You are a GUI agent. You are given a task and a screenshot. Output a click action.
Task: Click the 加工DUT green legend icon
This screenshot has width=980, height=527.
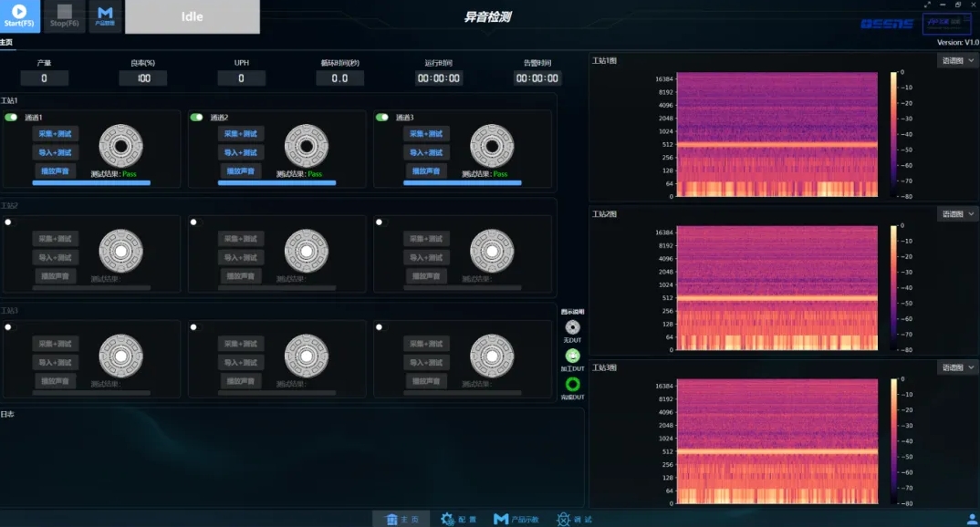pyautogui.click(x=572, y=356)
